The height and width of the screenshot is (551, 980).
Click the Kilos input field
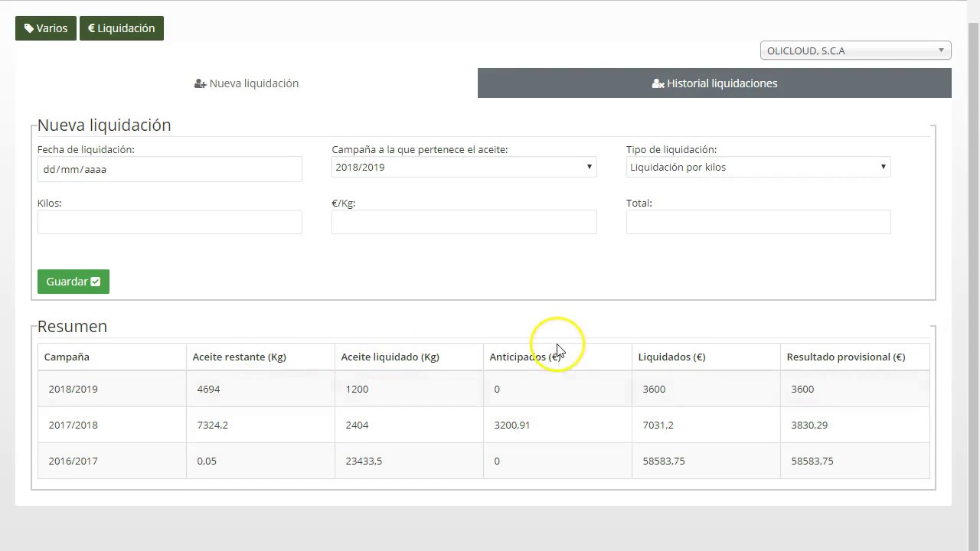(169, 222)
